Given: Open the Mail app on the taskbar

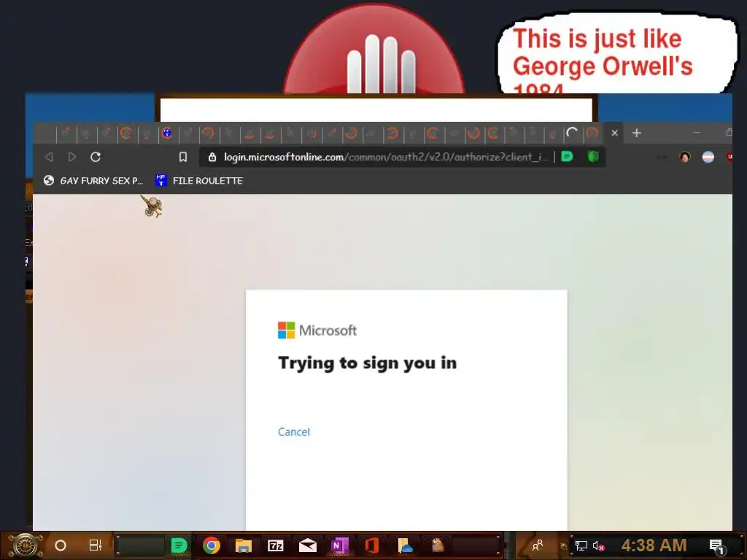Looking at the screenshot, I should (308, 545).
